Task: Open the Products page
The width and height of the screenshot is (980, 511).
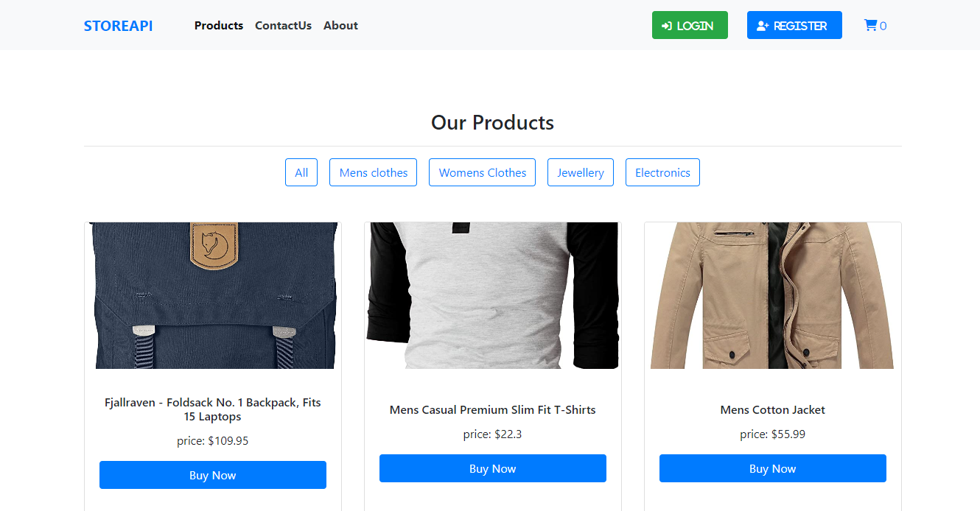Action: (x=218, y=25)
